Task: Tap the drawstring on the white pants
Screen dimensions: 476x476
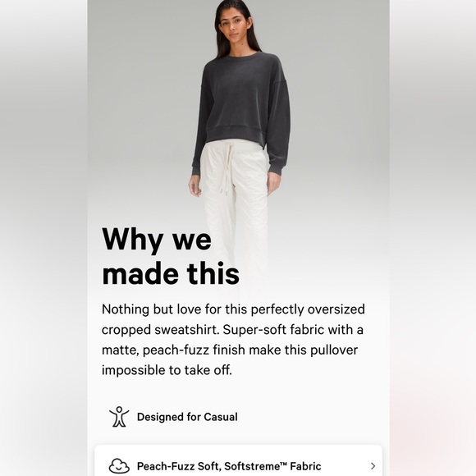Action: (x=227, y=168)
